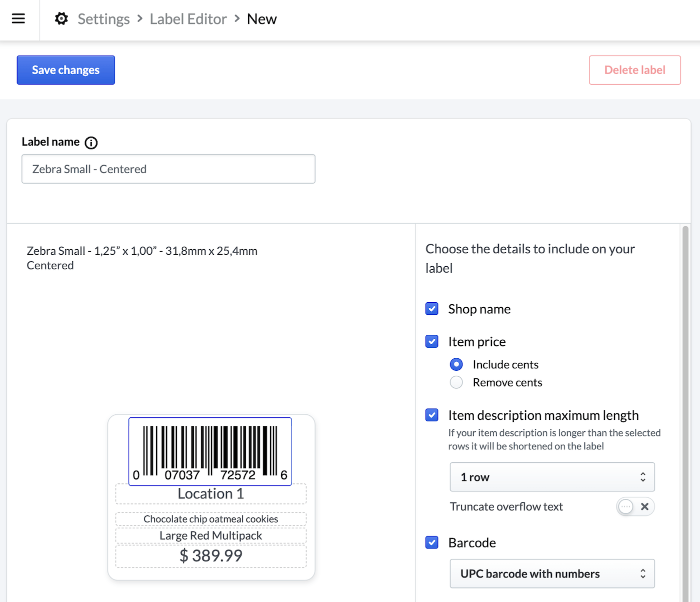700x602 pixels.
Task: Click the Delete label button
Action: [x=634, y=70]
